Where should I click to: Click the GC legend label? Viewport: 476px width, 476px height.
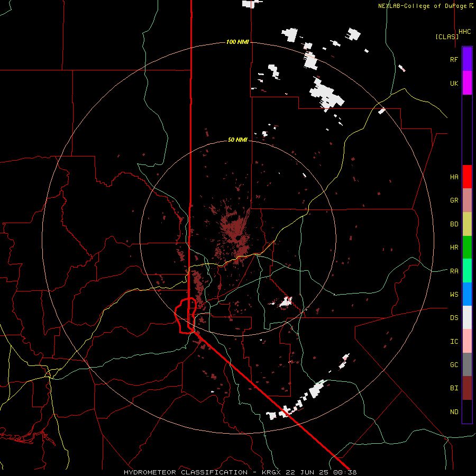[x=454, y=365]
